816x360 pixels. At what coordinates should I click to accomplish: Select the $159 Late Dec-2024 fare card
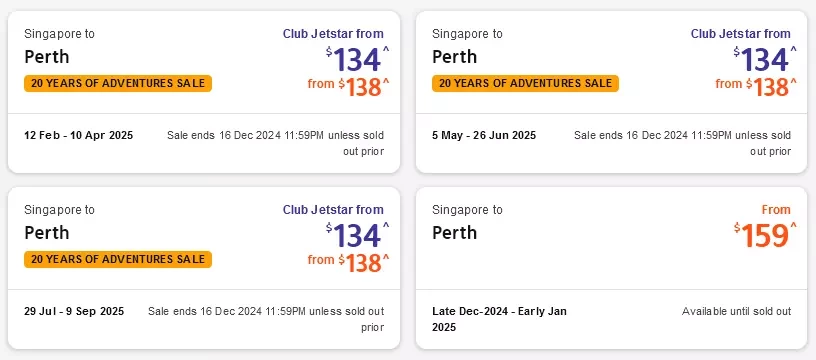point(611,268)
